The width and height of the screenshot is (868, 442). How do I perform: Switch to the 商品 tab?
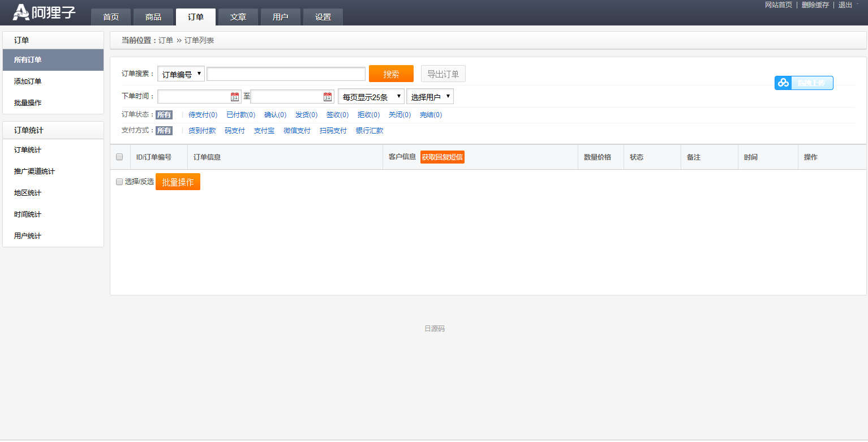(x=153, y=17)
